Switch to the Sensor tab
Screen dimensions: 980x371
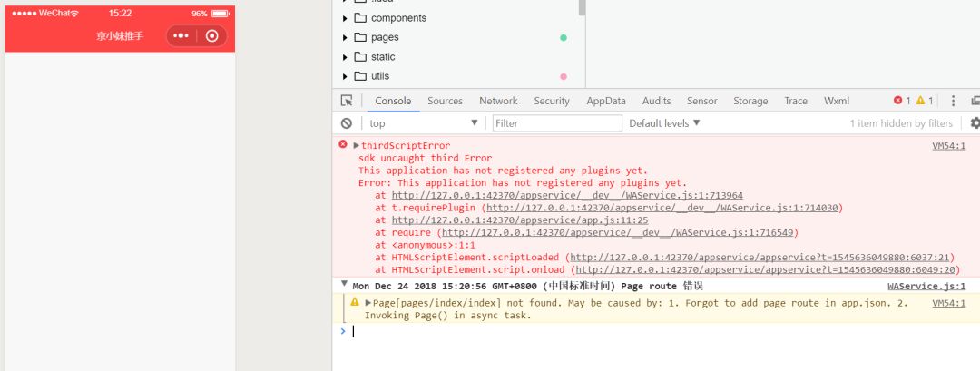pyautogui.click(x=701, y=101)
